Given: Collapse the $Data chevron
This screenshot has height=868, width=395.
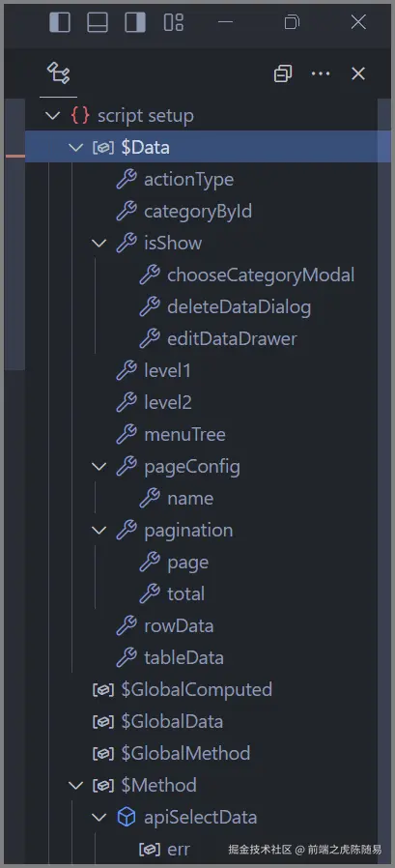Looking at the screenshot, I should [75, 147].
